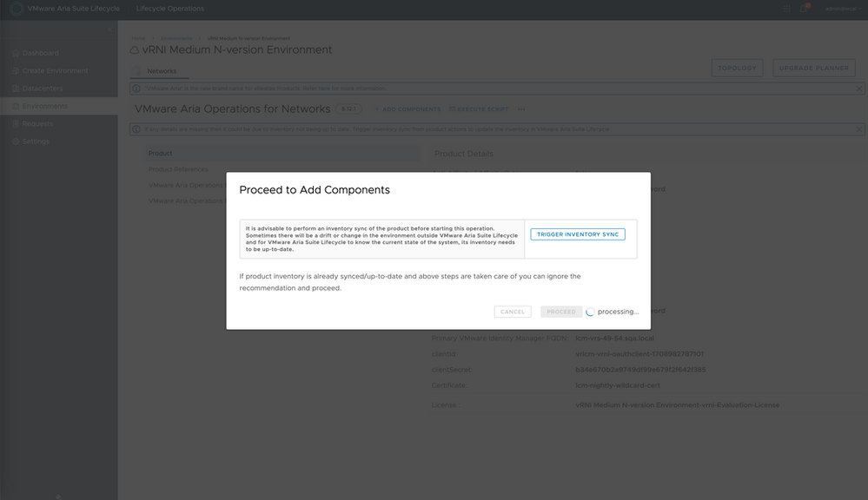Click the Product Details heading

click(x=464, y=154)
